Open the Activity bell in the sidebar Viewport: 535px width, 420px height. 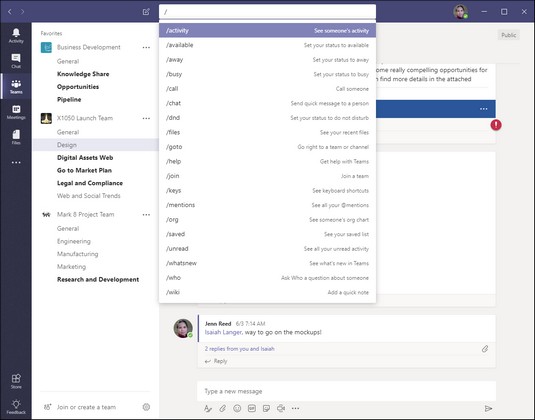[x=16, y=35]
